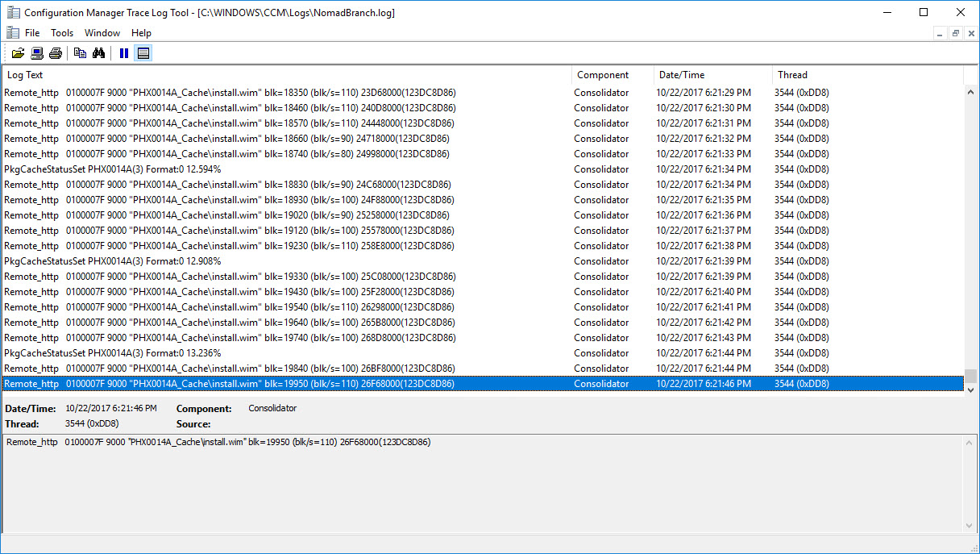The height and width of the screenshot is (554, 980).
Task: Click the document icon beside the File menu
Action: coord(12,33)
